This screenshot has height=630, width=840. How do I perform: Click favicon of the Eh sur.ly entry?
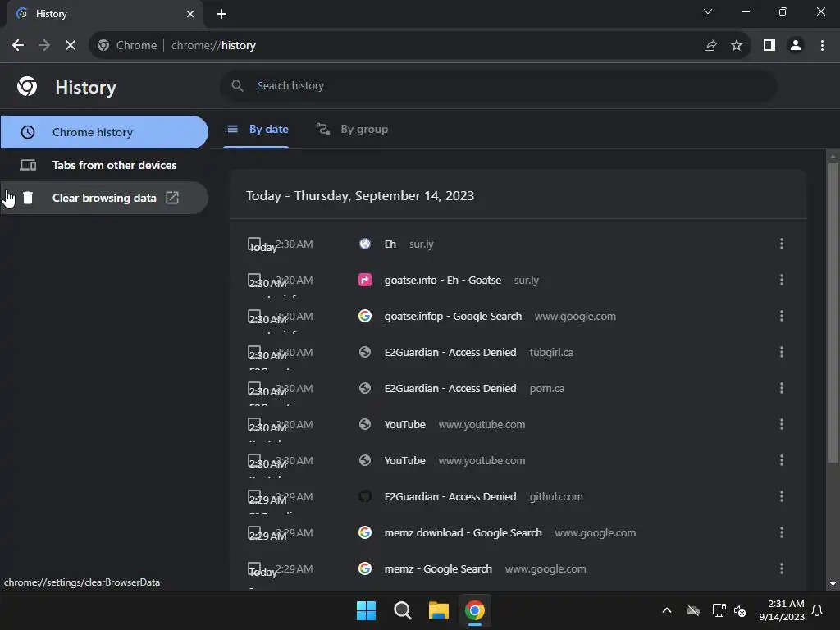(x=365, y=244)
